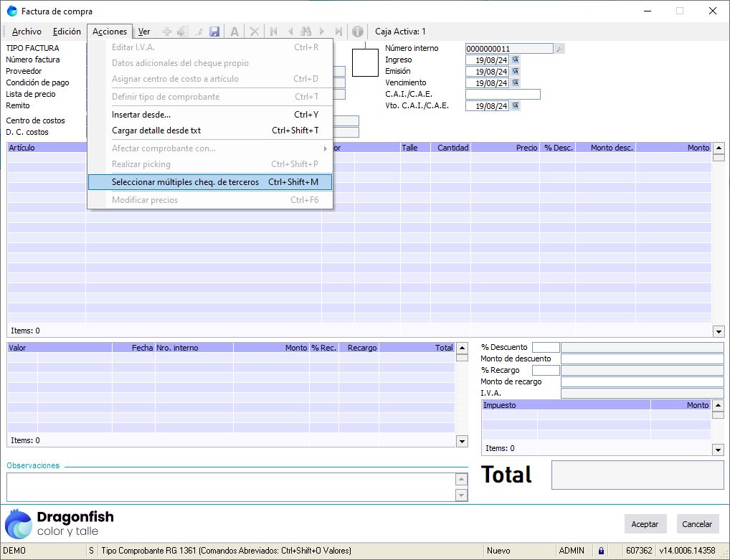Focus the Monto de descuento field
730x560 pixels.
click(642, 359)
